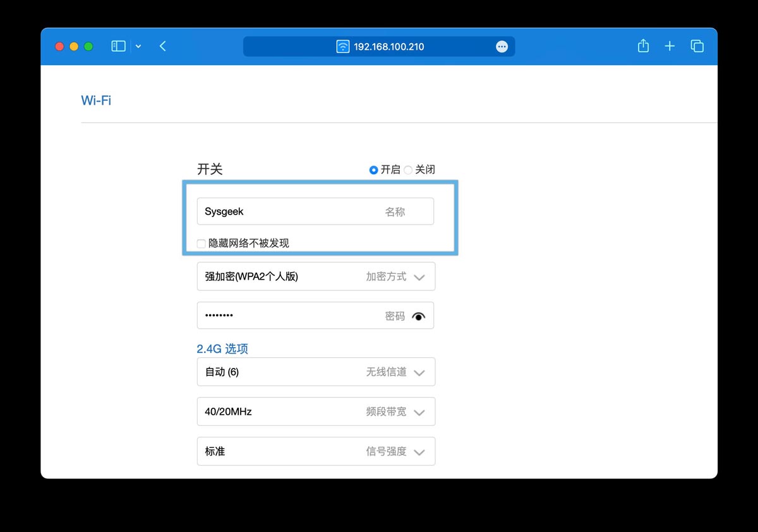Expand the 无线信道 channel dropdown showing 自动 (6)
This screenshot has height=532, width=758.
[419, 372]
